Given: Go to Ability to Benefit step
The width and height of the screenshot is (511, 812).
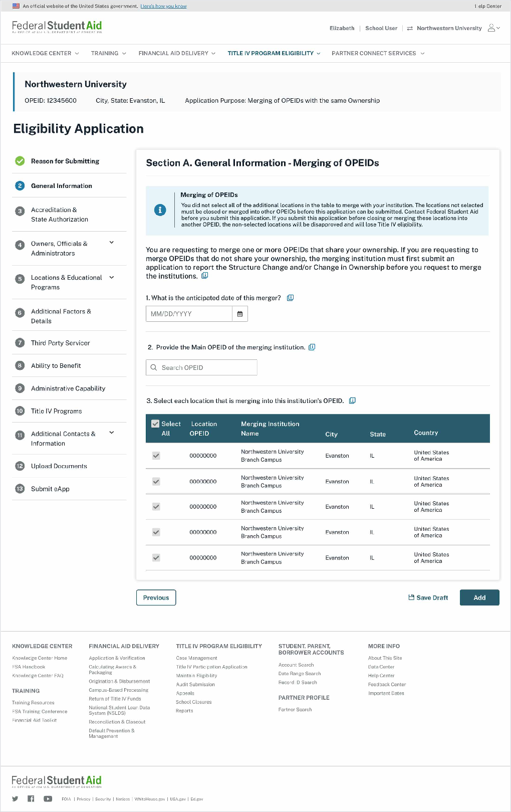Looking at the screenshot, I should 56,365.
